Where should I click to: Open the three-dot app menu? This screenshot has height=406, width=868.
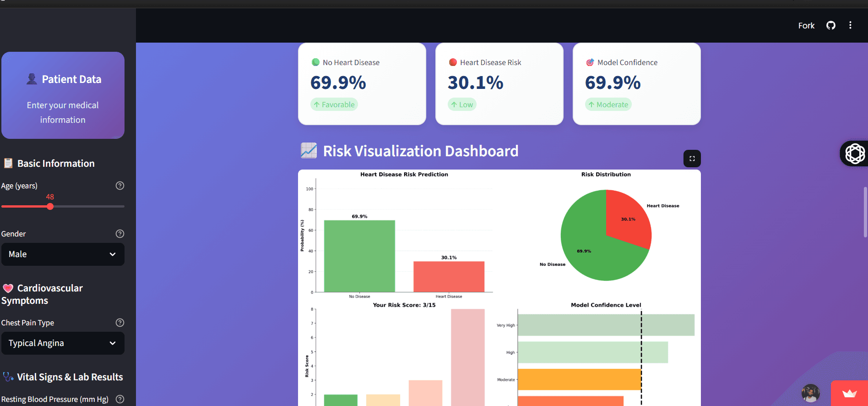coord(850,26)
